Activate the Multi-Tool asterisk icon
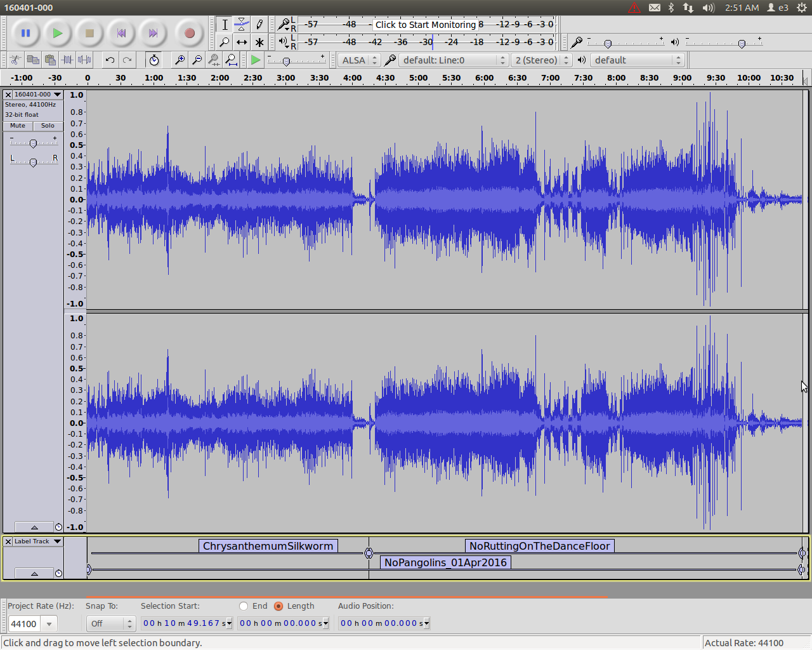This screenshot has height=650, width=812. [259, 43]
